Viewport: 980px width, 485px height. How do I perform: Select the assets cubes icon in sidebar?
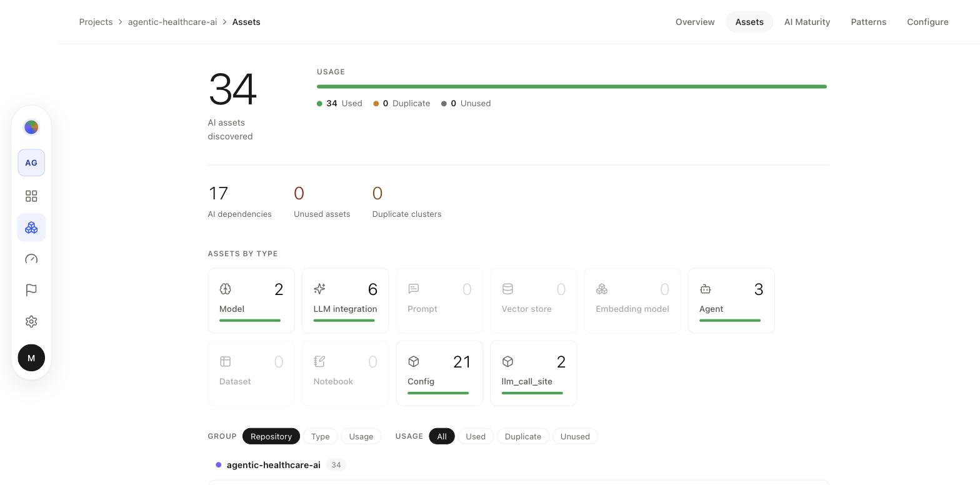tap(31, 227)
